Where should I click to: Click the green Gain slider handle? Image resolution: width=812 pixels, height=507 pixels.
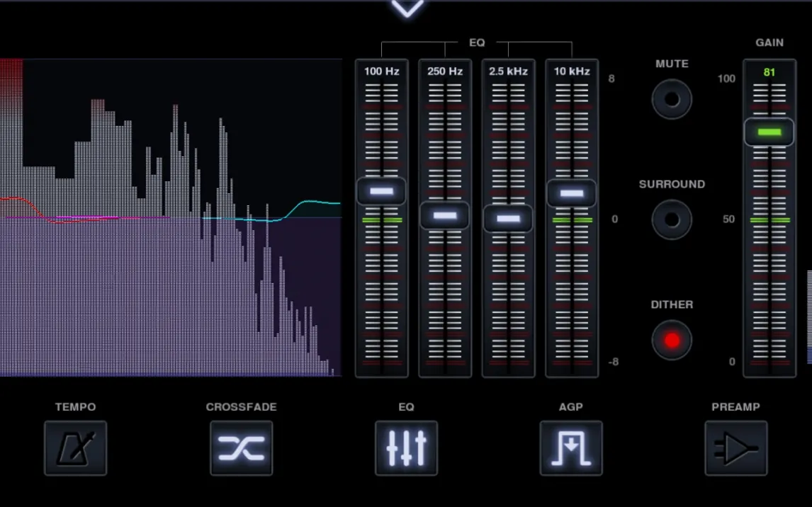(x=769, y=132)
